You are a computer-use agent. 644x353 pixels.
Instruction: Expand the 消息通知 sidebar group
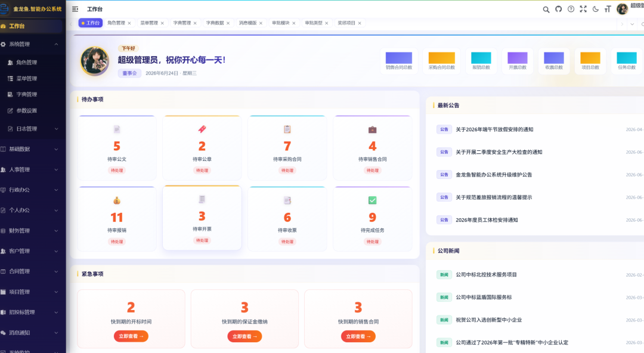pyautogui.click(x=56, y=333)
